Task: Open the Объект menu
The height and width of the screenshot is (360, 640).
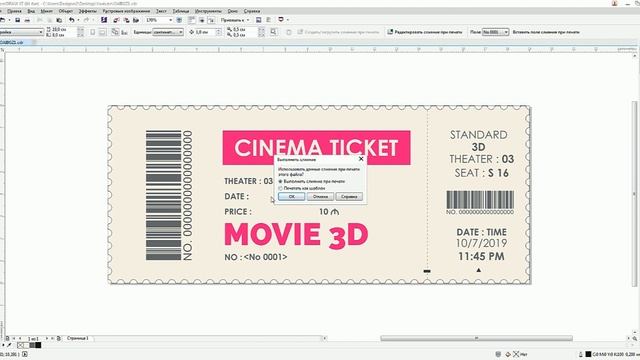Action: (66, 11)
